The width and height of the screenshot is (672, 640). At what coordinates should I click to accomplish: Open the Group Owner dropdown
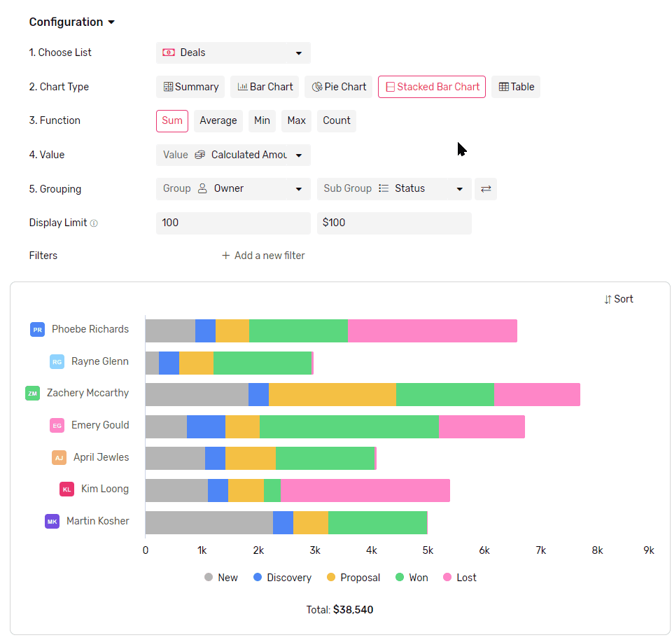233,188
